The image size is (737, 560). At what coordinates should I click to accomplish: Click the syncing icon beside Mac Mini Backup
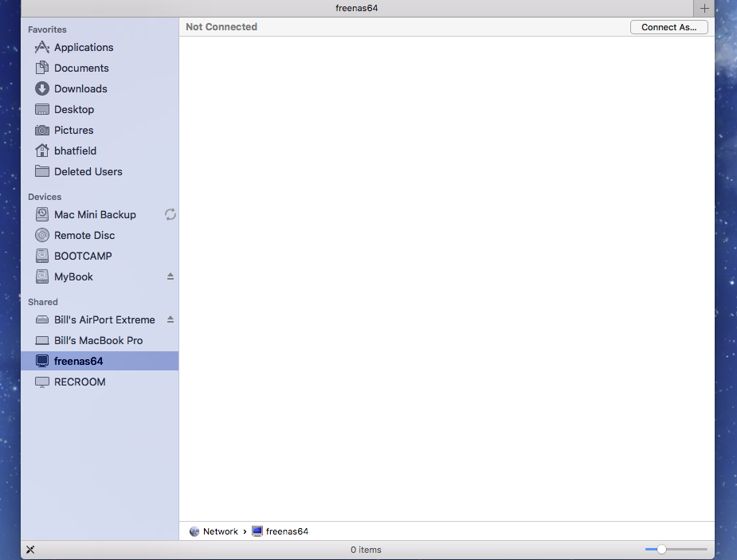click(x=171, y=214)
